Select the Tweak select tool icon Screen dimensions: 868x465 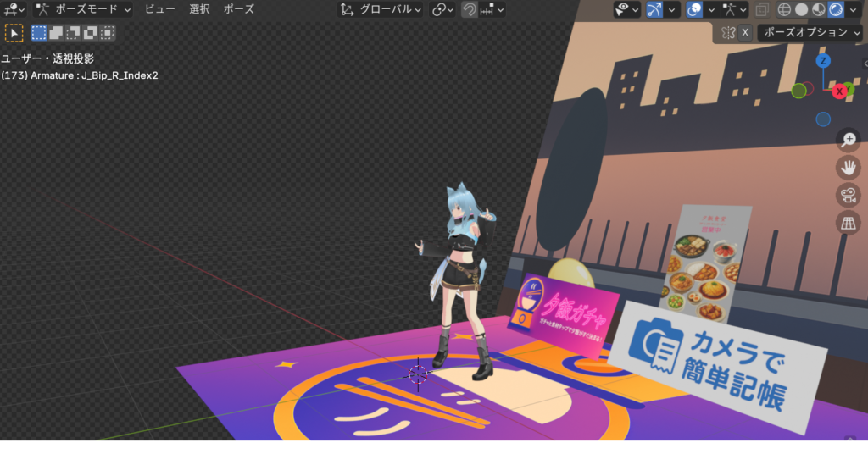pyautogui.click(x=14, y=33)
